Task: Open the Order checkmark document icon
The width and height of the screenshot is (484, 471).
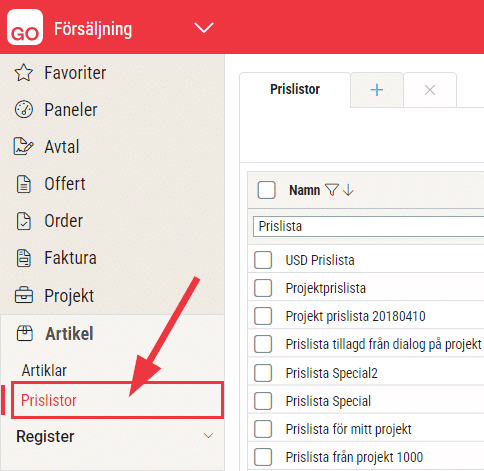Action: tap(24, 221)
